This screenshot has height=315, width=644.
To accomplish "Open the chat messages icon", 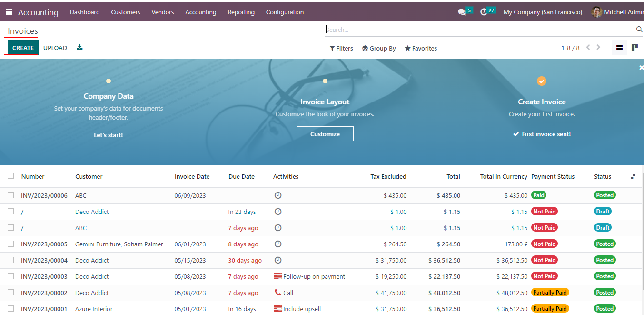I will 461,12.
